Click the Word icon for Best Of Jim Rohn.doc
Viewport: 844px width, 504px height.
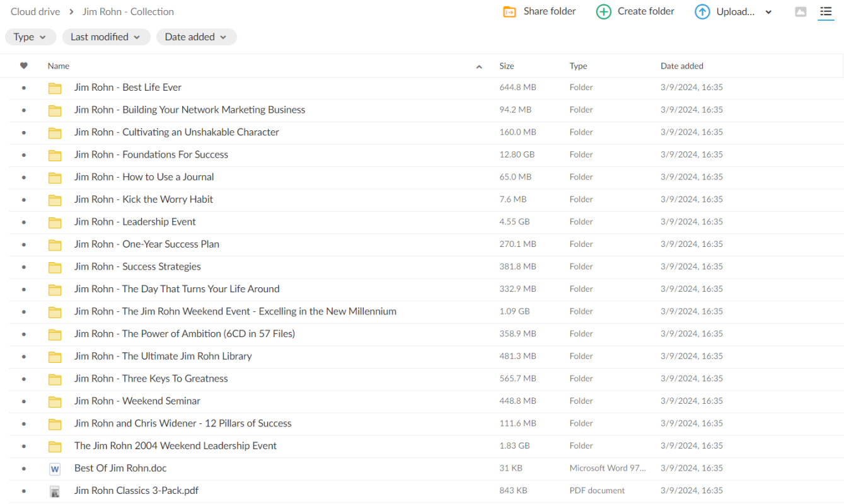coord(55,469)
